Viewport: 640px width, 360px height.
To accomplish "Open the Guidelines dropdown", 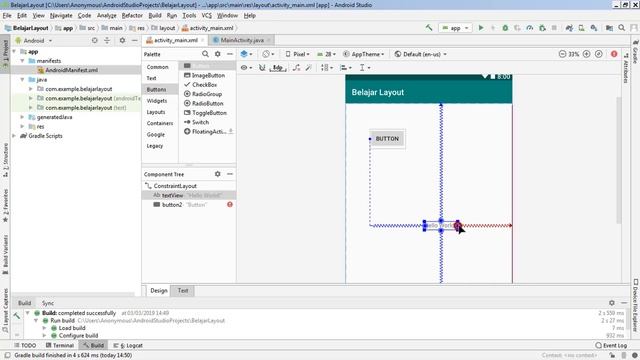I will (365, 68).
